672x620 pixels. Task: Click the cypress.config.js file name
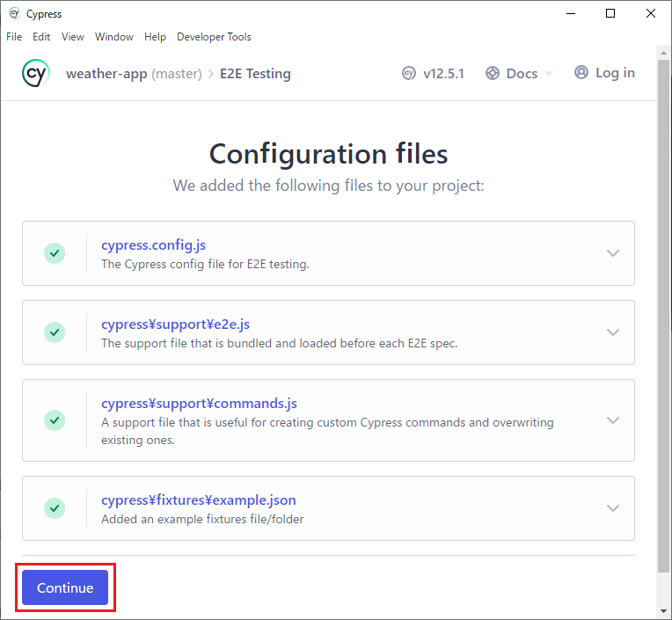click(153, 245)
